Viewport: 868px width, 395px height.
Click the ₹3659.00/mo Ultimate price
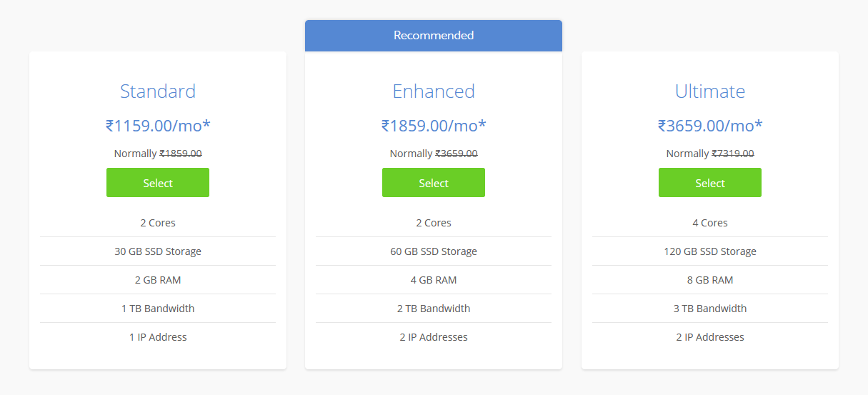710,126
